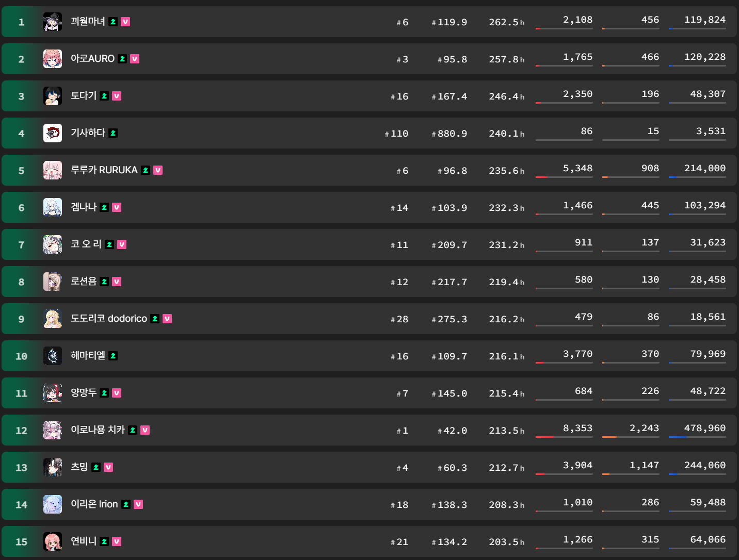Select rank 4 row for 기사하다

(369, 133)
